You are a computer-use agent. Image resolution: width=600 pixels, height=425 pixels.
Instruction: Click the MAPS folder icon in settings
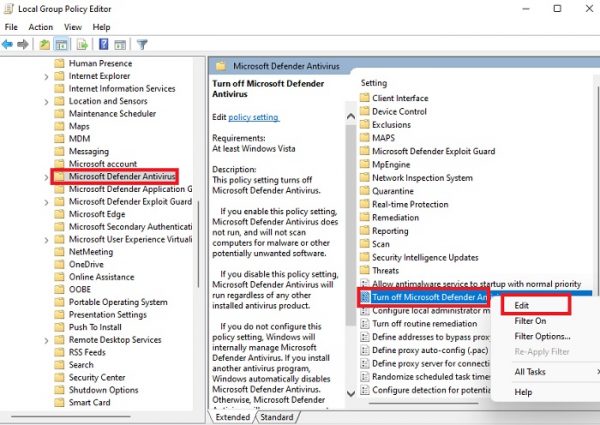(x=365, y=138)
